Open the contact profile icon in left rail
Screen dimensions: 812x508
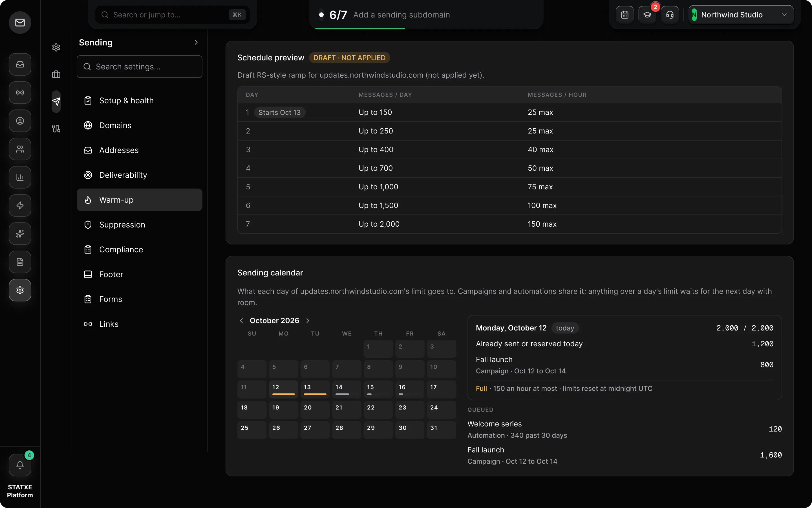pos(20,121)
